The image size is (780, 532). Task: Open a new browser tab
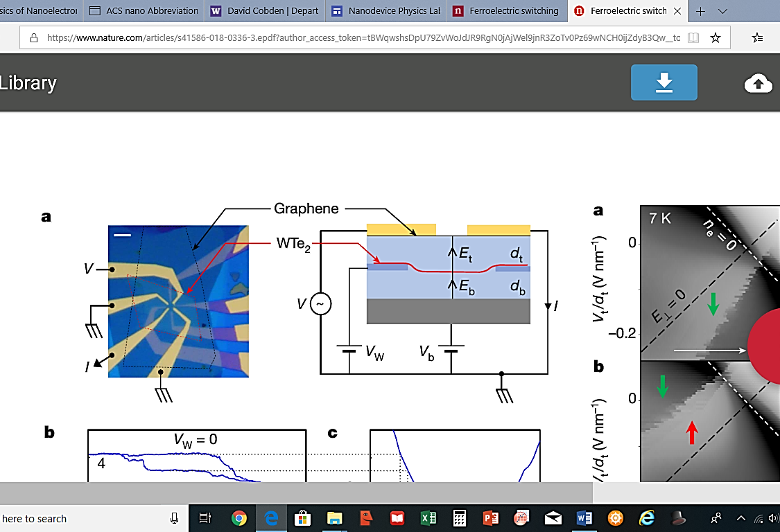[701, 11]
